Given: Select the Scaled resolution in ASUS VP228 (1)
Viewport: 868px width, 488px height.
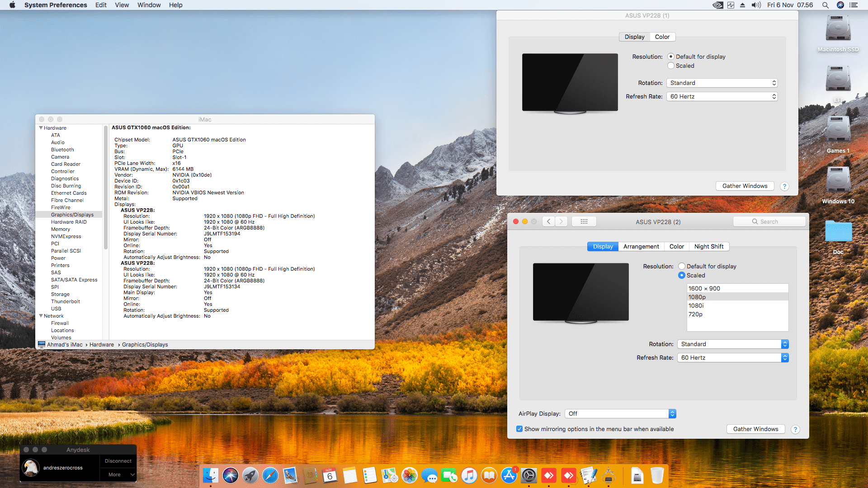Looking at the screenshot, I should (x=671, y=66).
